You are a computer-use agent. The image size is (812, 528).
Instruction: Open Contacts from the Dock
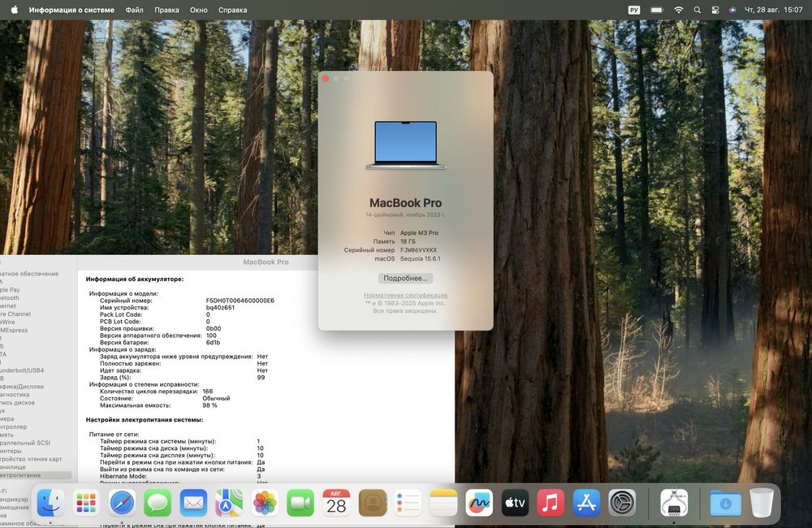(x=373, y=503)
